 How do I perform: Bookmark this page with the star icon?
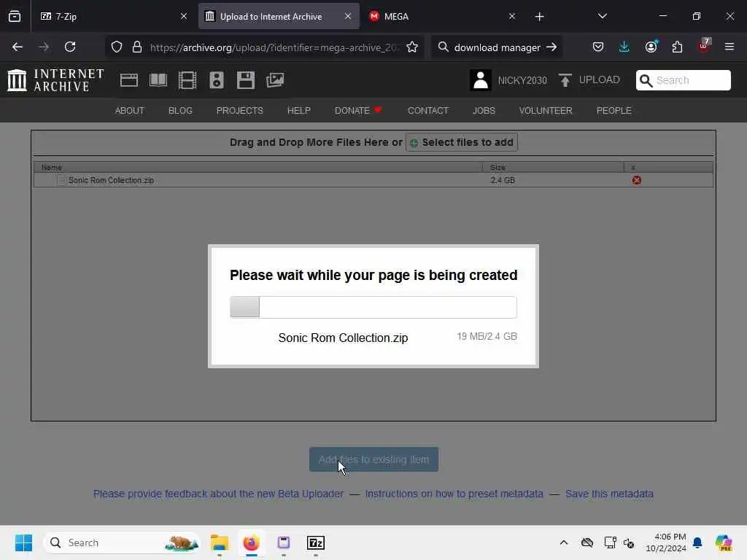tap(412, 47)
